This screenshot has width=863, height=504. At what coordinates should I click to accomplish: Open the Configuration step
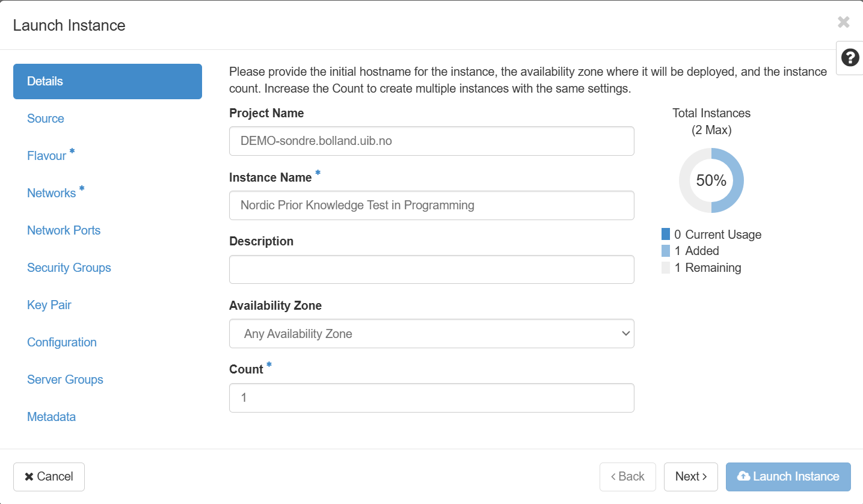point(62,342)
